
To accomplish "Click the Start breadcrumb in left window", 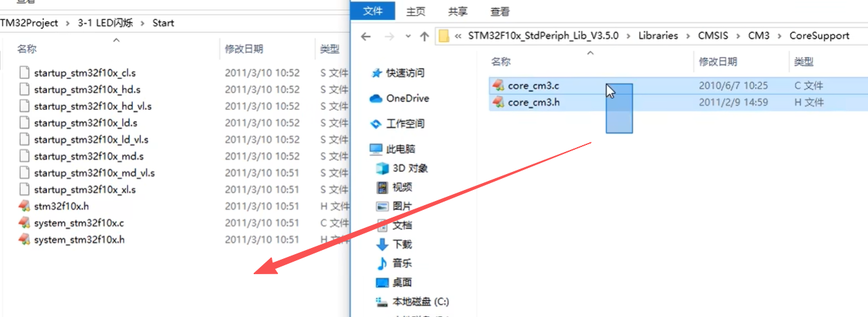I will (163, 23).
